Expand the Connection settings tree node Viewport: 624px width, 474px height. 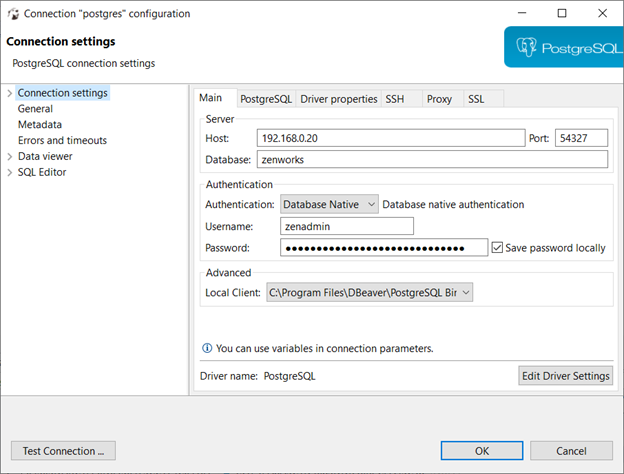pos(9,93)
